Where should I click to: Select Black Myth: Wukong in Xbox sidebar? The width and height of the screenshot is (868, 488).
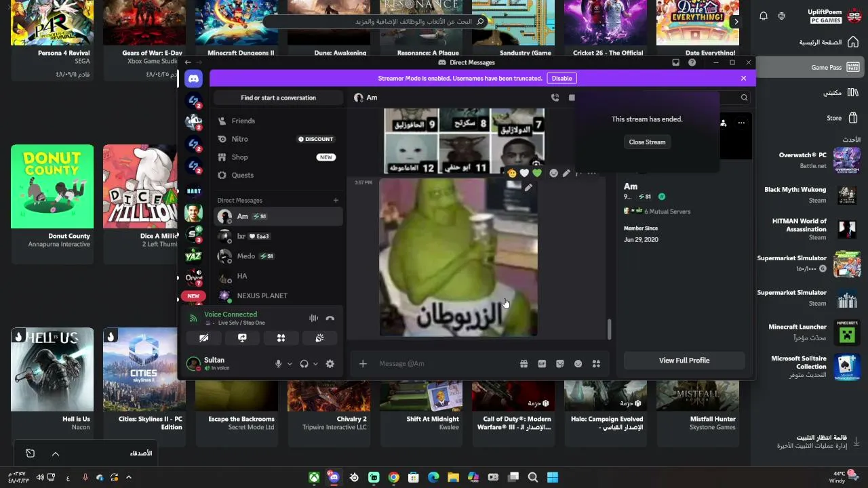[x=810, y=195]
